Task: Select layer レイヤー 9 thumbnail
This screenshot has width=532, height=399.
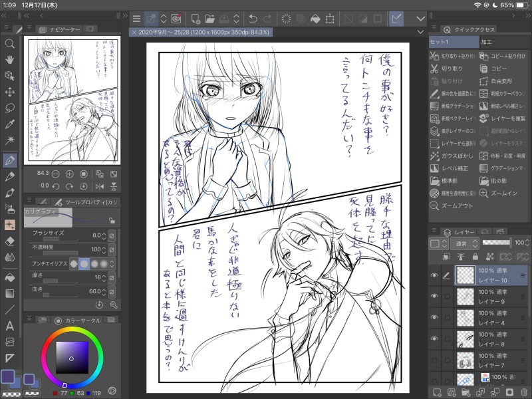Action: [465, 296]
